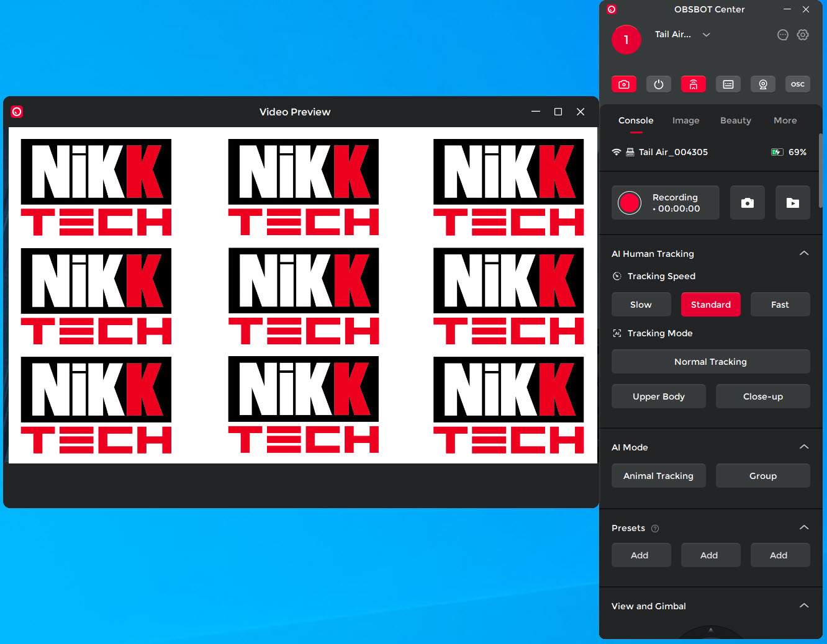Click the first preset Add button

coord(641,555)
